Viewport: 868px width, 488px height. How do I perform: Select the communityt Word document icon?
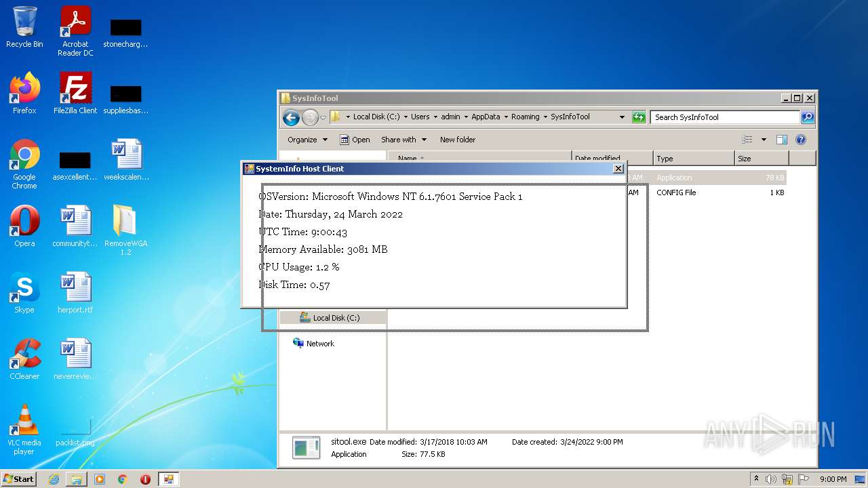tap(75, 226)
